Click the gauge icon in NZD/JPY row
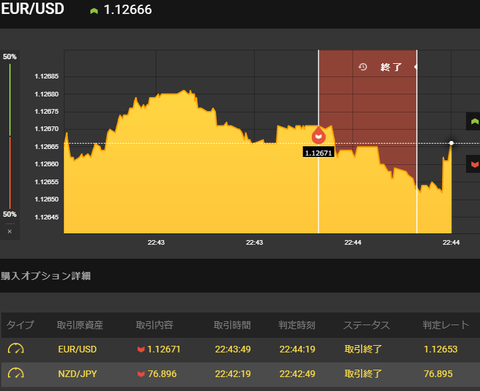 pyautogui.click(x=16, y=373)
